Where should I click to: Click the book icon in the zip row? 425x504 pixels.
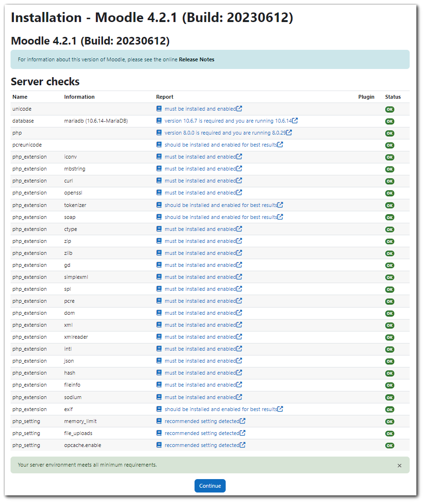point(159,241)
